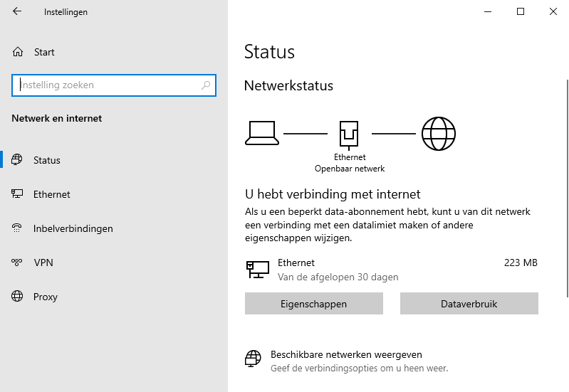Open Beschikbare netwerken weergeven link

pos(346,354)
